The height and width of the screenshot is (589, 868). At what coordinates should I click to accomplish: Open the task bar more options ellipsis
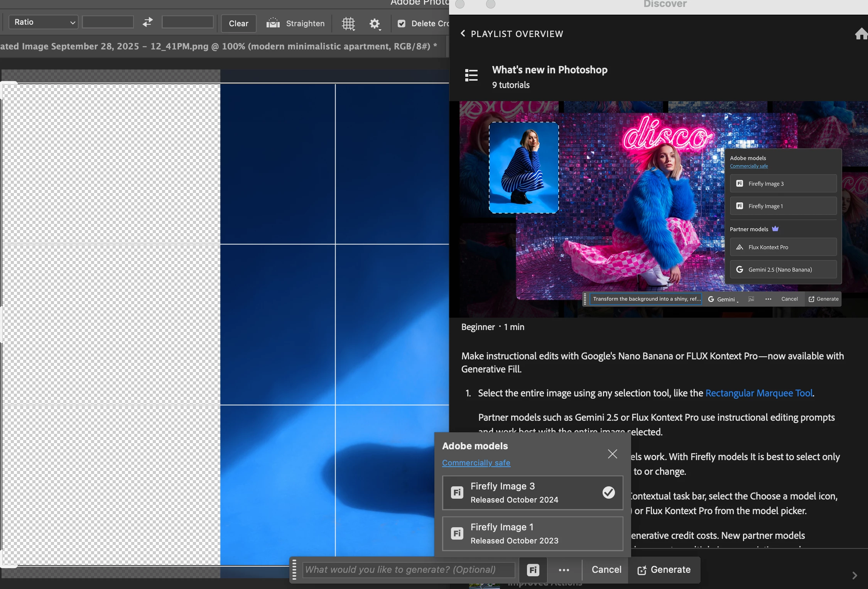pos(564,570)
